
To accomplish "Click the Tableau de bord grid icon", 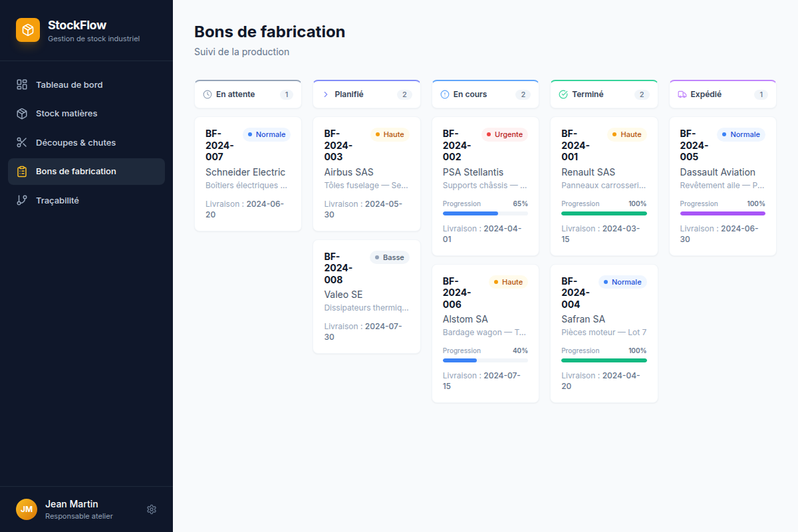I will click(22, 84).
